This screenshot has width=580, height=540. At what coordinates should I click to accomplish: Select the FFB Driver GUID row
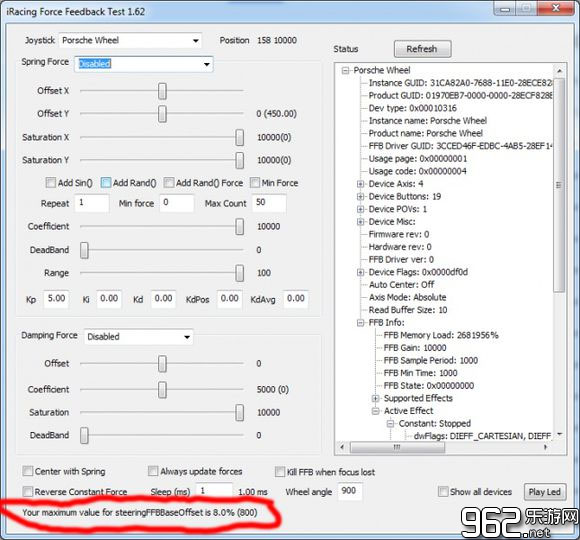tap(461, 146)
